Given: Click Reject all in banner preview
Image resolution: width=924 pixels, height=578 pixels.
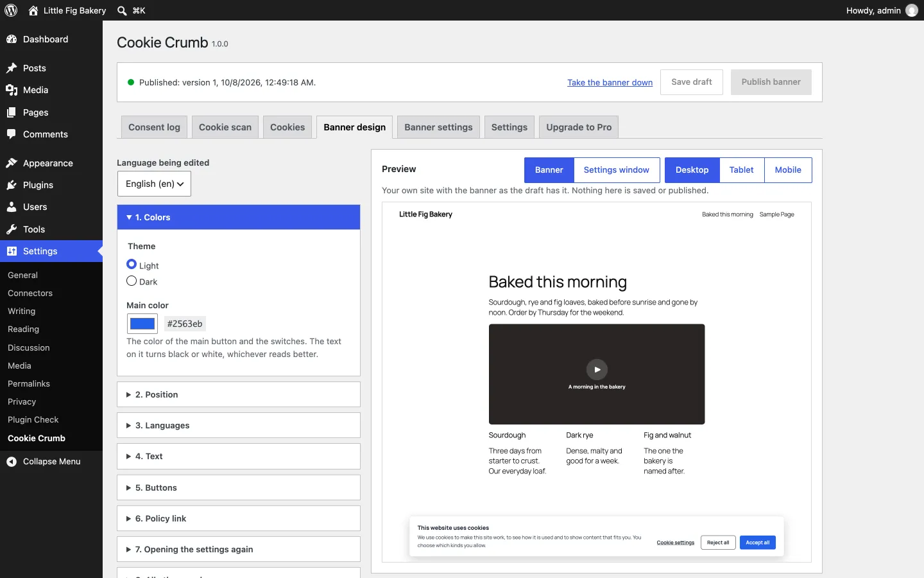Looking at the screenshot, I should (x=718, y=543).
